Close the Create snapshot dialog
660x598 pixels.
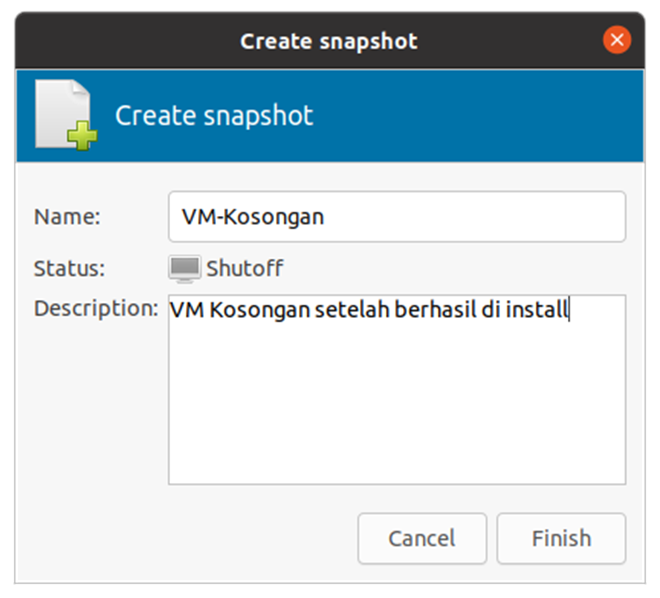click(617, 41)
